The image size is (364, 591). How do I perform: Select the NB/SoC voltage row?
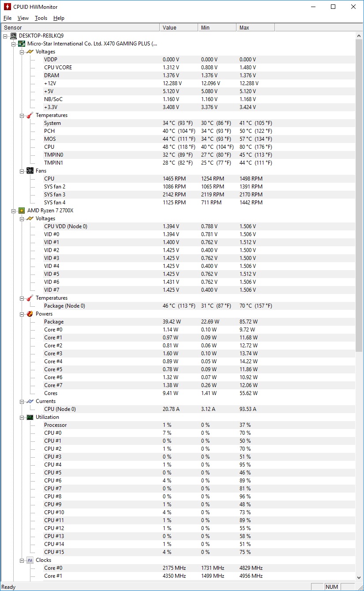tap(178, 99)
